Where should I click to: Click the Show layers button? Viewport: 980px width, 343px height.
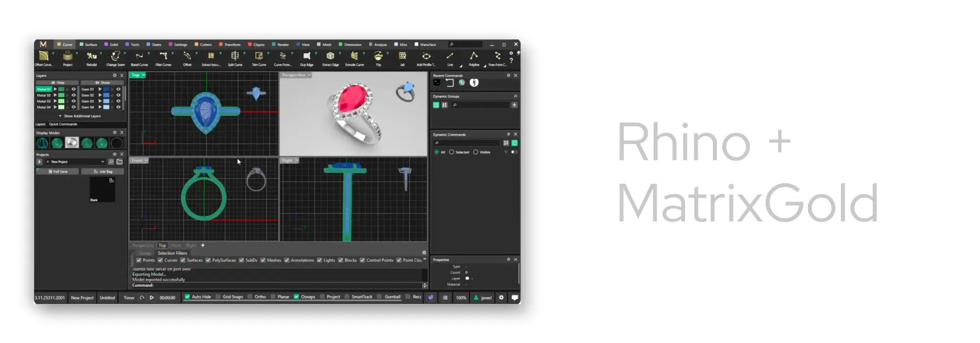102,83
